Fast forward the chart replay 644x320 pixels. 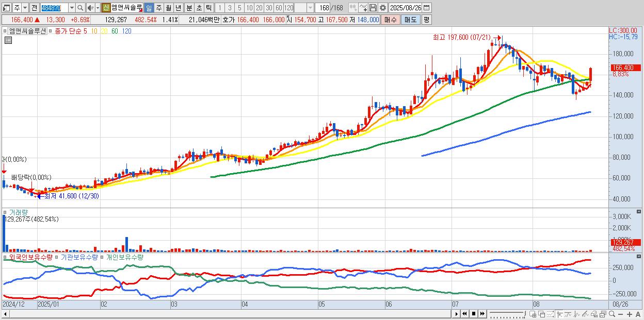482,314
